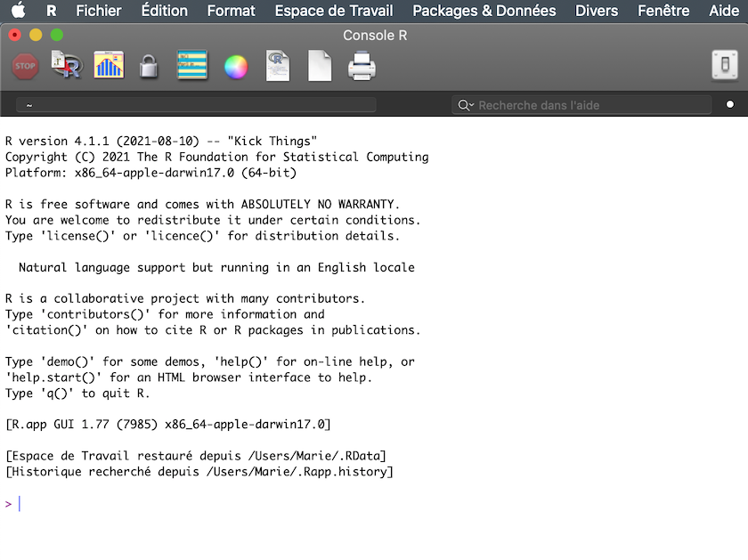The width and height of the screenshot is (748, 560).
Task: Click the 'Recherche dans l'aide' search field
Action: (x=592, y=105)
